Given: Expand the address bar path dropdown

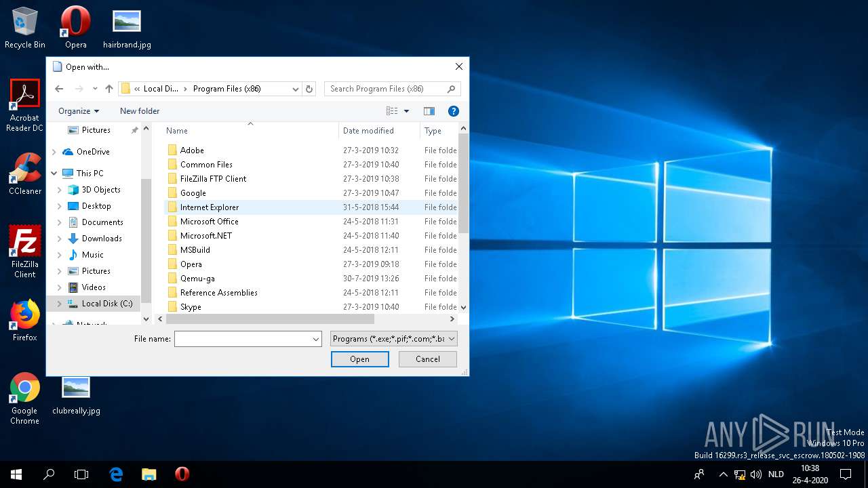Looking at the screenshot, I should [x=296, y=89].
